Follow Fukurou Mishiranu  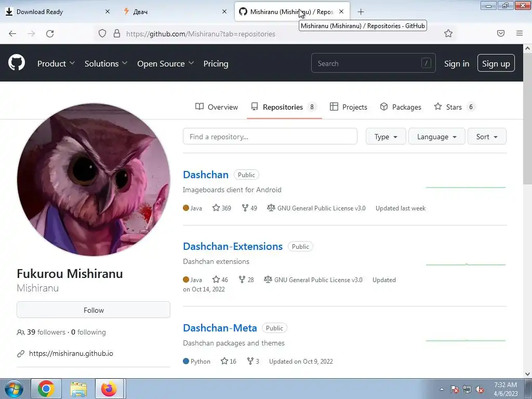[x=94, y=310]
